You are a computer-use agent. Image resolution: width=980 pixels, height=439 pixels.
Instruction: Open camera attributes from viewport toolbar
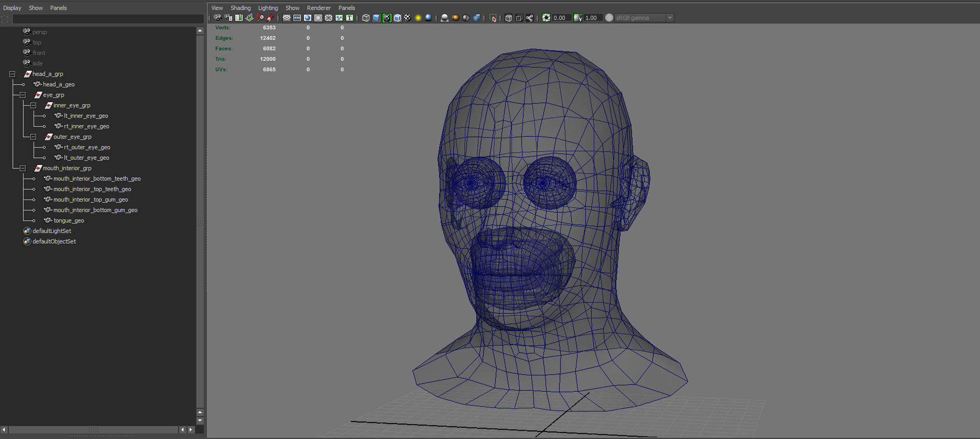[228, 18]
